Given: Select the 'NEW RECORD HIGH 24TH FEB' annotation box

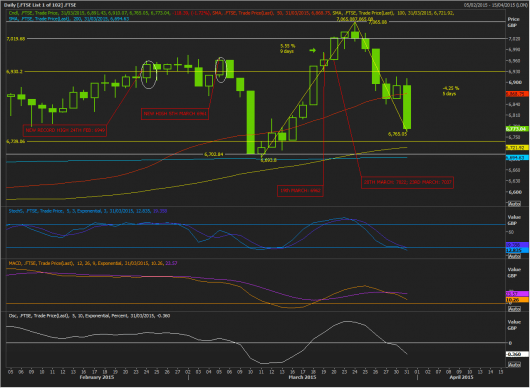Looking at the screenshot, I should pyautogui.click(x=65, y=130).
